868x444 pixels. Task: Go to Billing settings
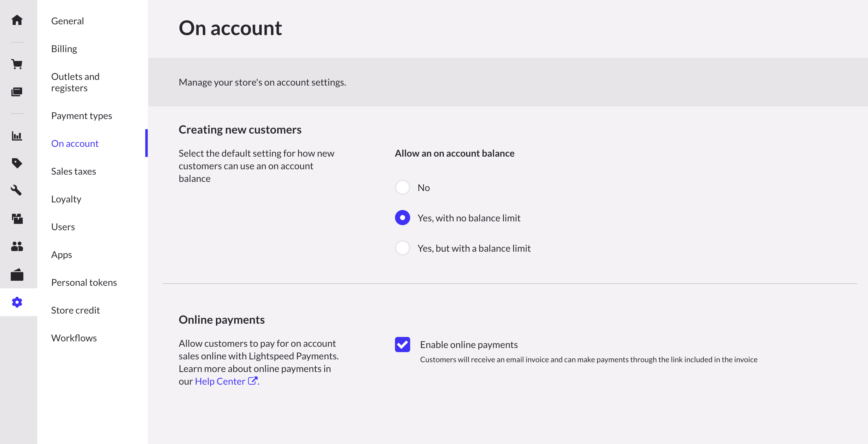click(x=64, y=48)
